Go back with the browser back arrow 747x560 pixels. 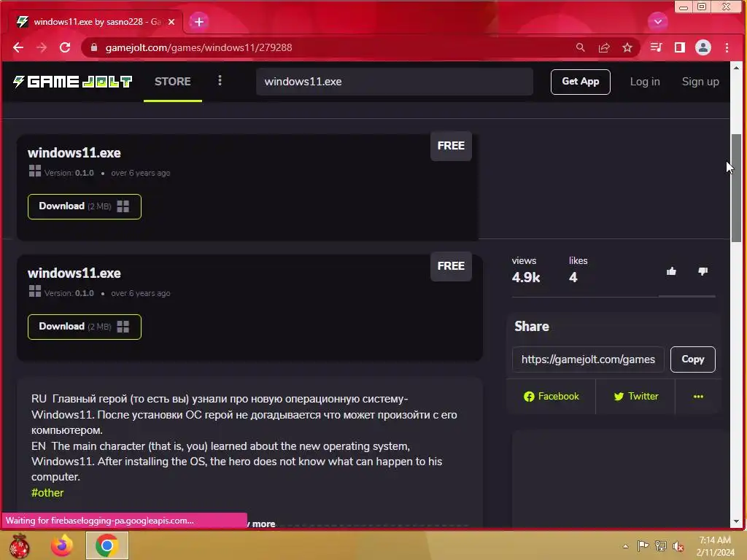pyautogui.click(x=18, y=47)
